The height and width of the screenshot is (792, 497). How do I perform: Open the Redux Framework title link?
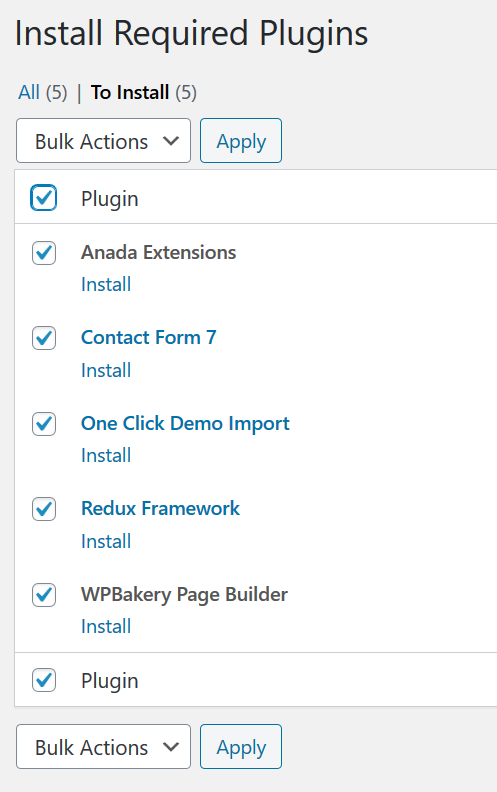click(x=161, y=508)
